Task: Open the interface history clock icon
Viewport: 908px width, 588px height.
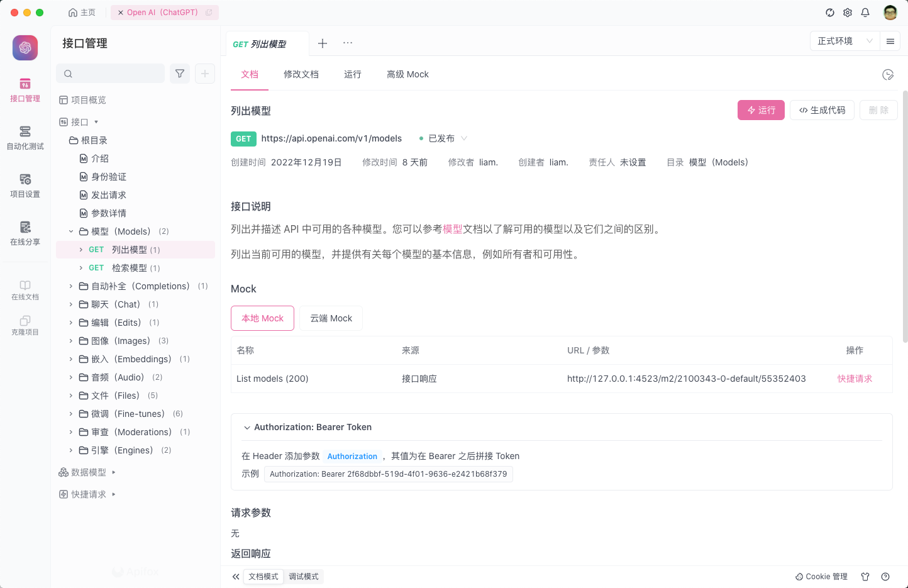Action: click(x=888, y=74)
